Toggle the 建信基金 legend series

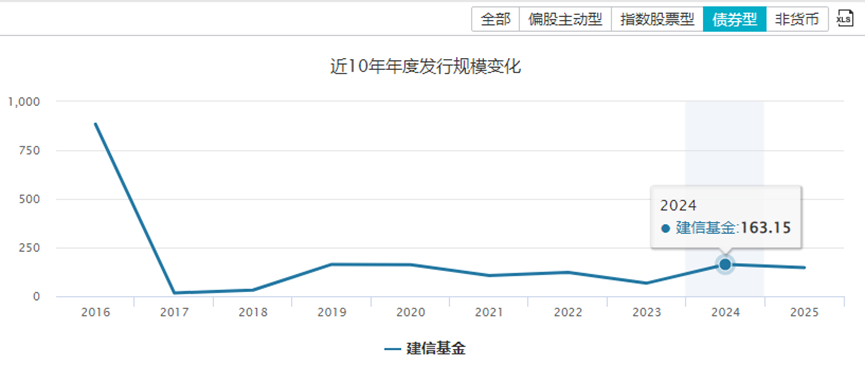click(x=425, y=349)
